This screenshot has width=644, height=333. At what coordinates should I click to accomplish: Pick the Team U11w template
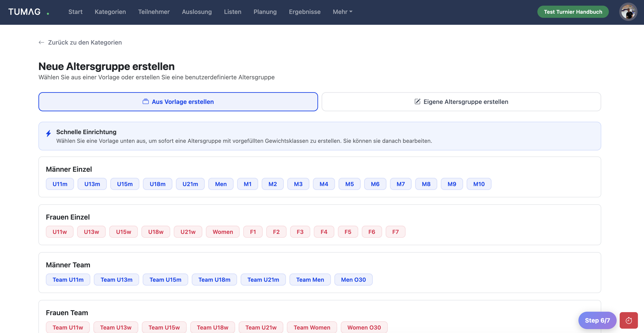[68, 327]
